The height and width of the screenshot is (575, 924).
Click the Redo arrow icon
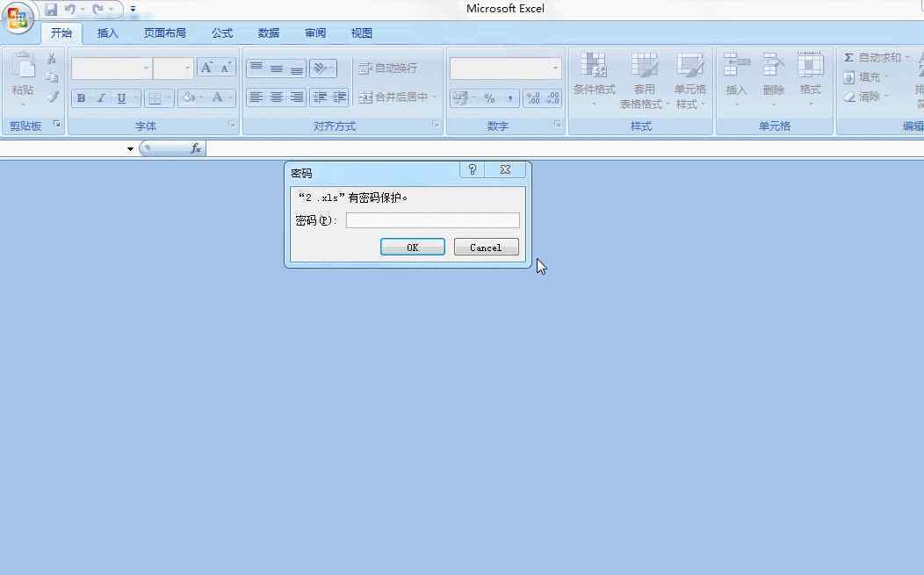[97, 10]
